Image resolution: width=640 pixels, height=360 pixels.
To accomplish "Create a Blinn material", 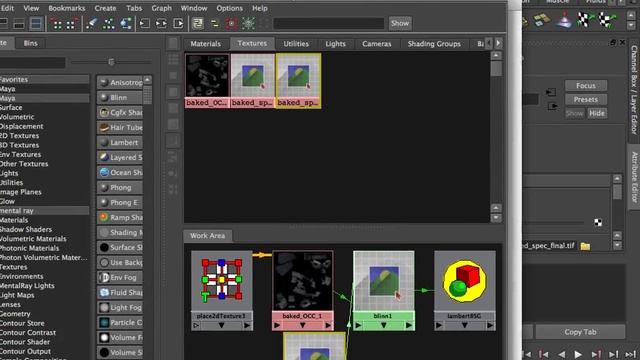I will click(x=120, y=98).
